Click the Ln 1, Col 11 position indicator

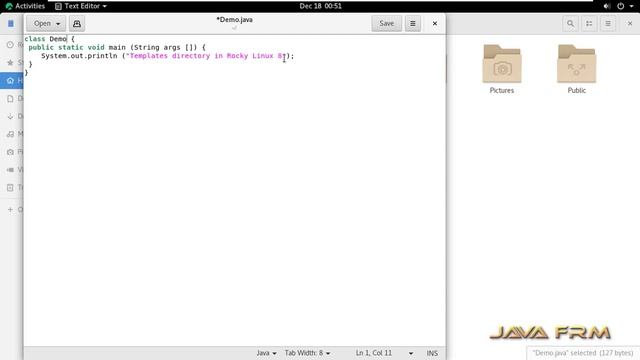coord(373,353)
